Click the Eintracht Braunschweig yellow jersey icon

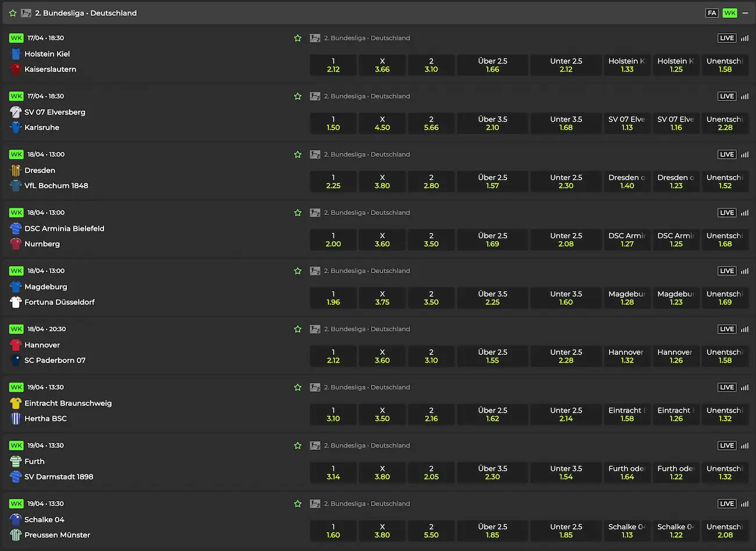[x=16, y=403]
